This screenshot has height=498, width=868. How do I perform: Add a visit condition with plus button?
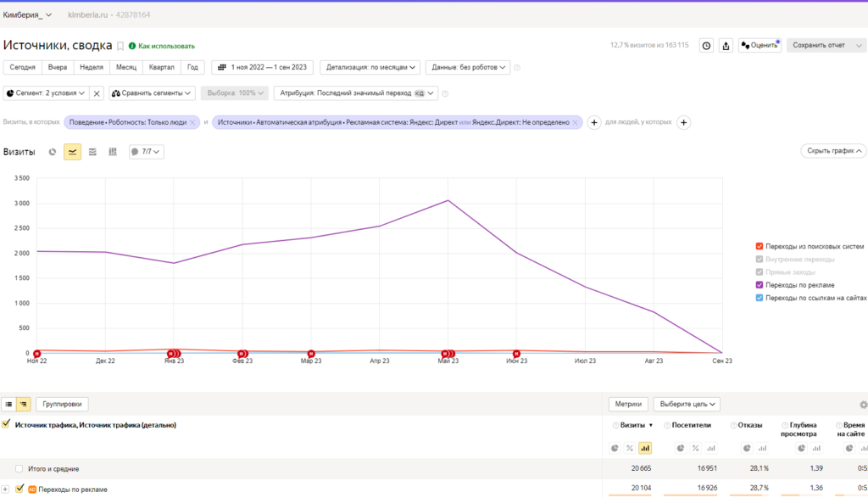coord(594,122)
